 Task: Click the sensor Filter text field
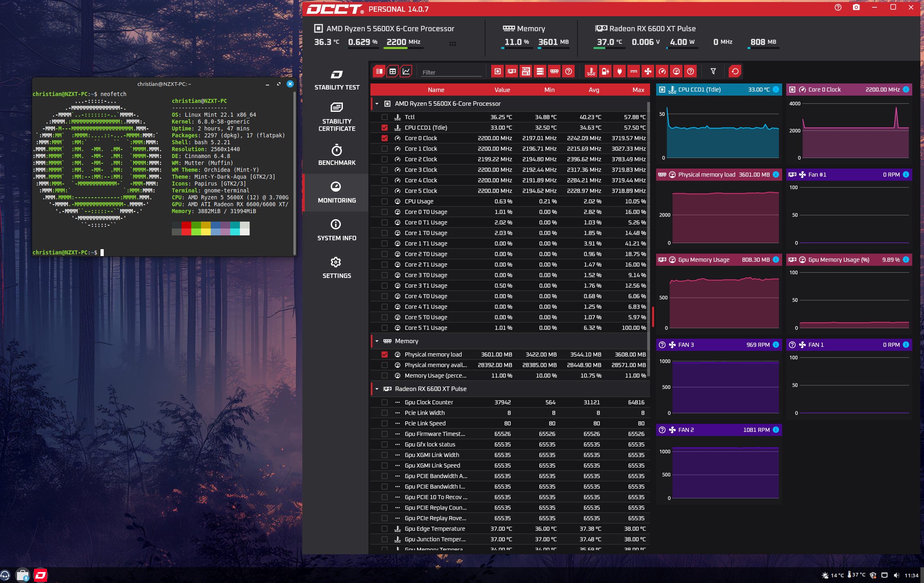[x=451, y=73]
